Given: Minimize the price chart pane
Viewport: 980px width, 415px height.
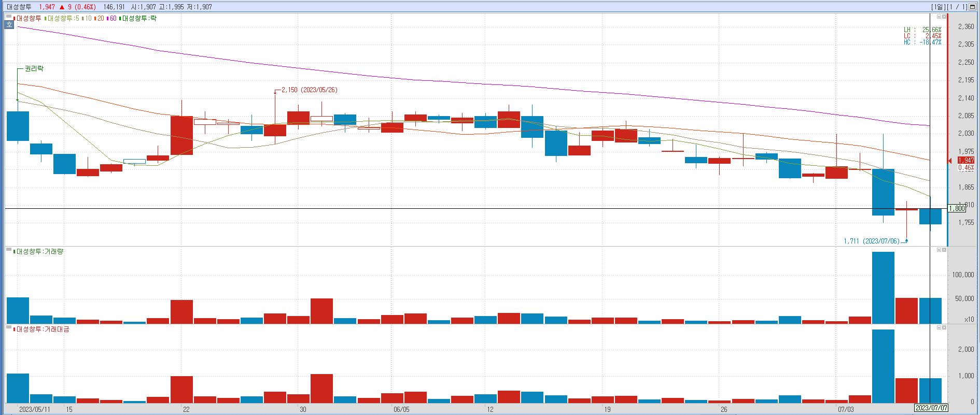Looking at the screenshot, I should pyautogui.click(x=939, y=17).
